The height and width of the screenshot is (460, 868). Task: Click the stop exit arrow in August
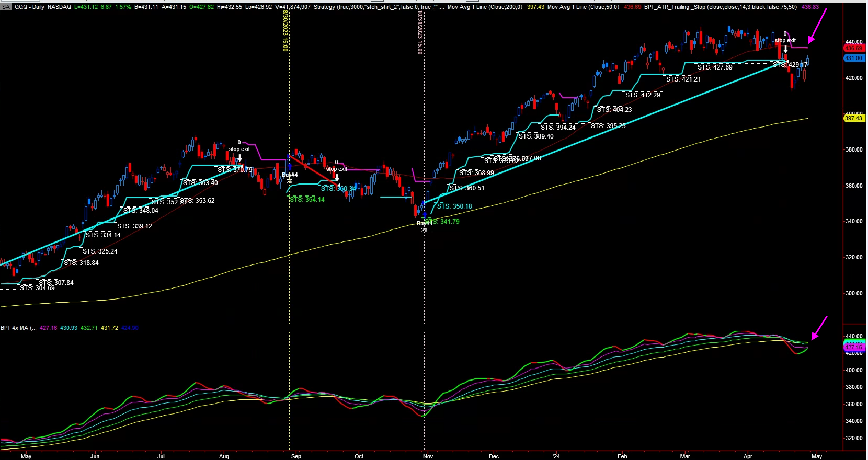click(x=239, y=158)
